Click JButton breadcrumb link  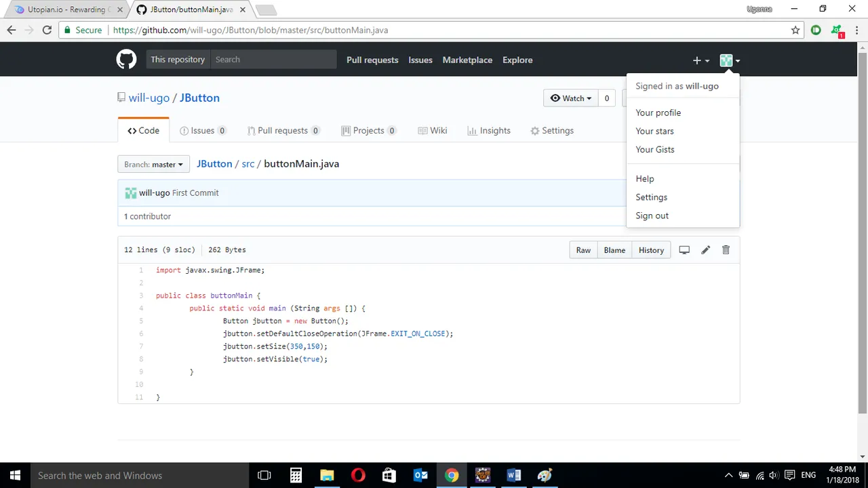(x=214, y=164)
